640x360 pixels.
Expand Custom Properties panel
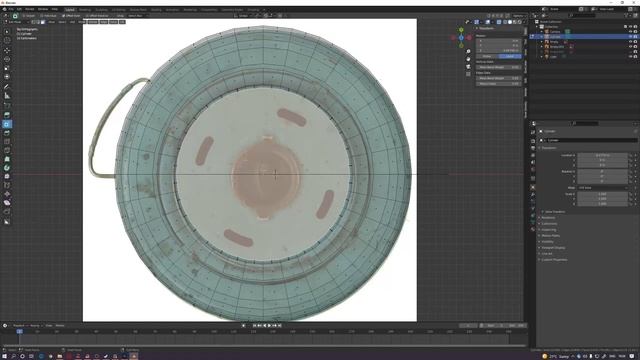click(554, 260)
